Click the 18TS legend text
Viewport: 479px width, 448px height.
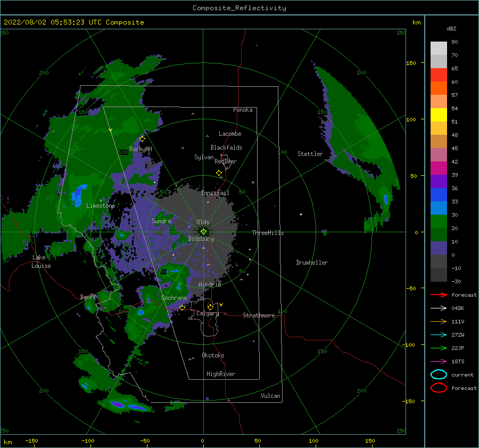pos(458,362)
